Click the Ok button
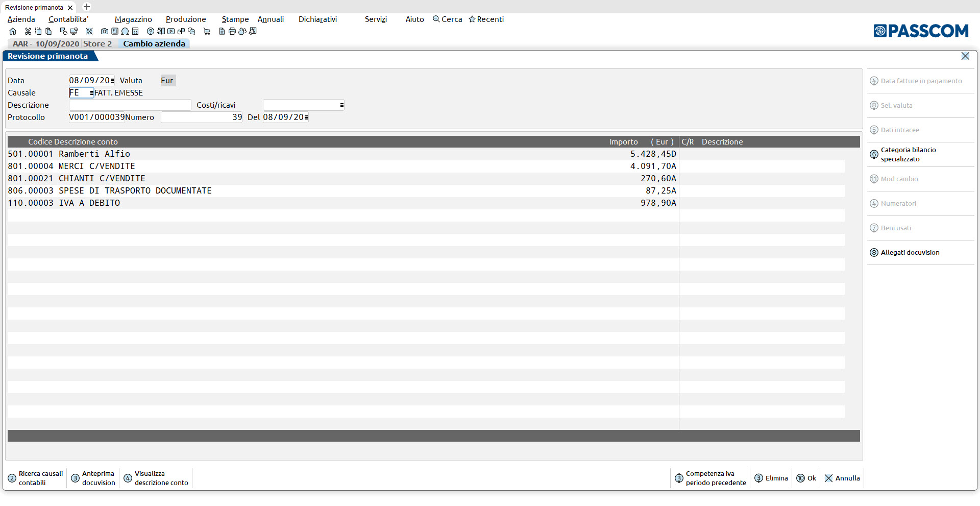This screenshot has height=506, width=980. click(x=806, y=478)
